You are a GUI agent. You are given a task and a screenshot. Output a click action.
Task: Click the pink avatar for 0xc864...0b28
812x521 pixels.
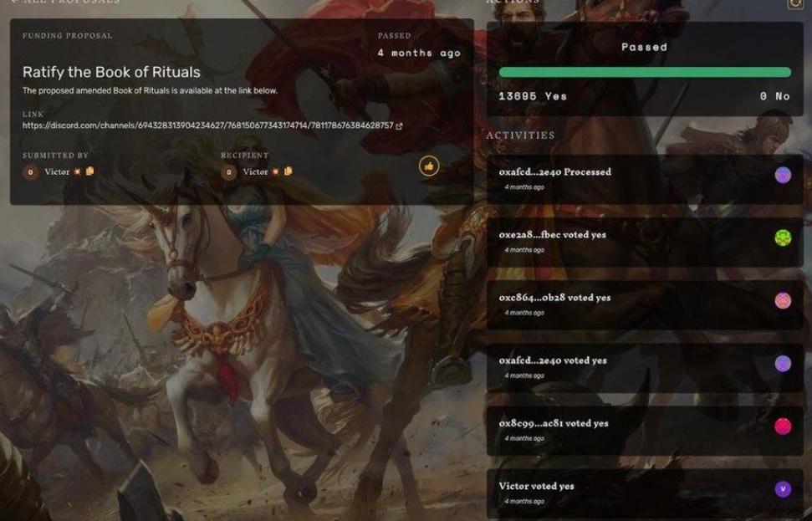coord(783,300)
